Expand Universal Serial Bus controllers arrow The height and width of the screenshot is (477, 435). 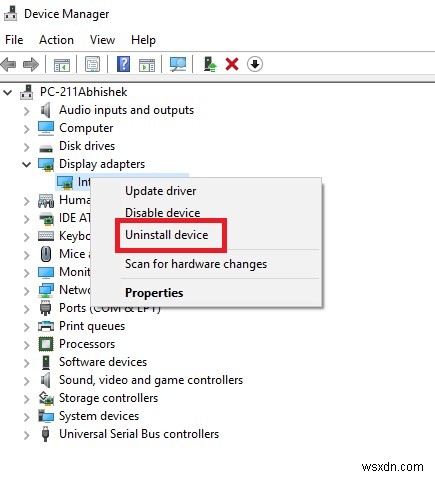pos(27,435)
